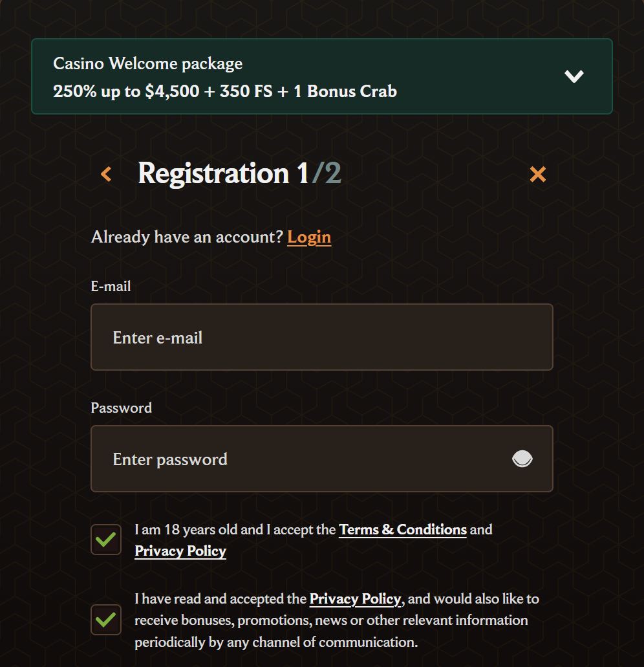This screenshot has width=644, height=667.
Task: Expand the Casino Welcome package chevron
Action: tap(574, 76)
